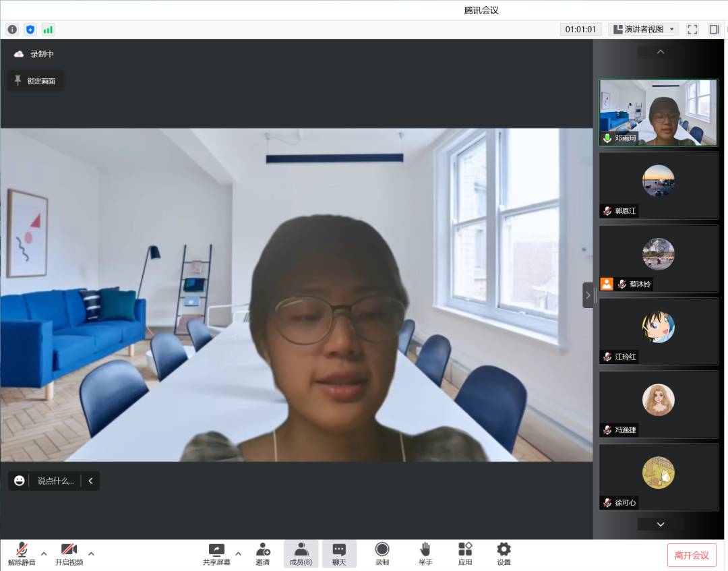This screenshot has height=571, width=728.
Task: Click the muted mic icon for 郭恩江
Action: [607, 211]
